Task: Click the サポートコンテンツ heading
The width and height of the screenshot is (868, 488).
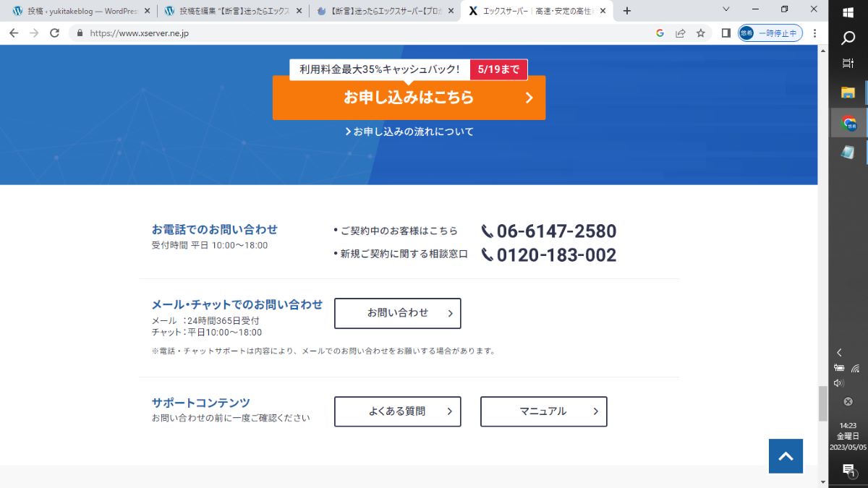Action: [x=200, y=403]
